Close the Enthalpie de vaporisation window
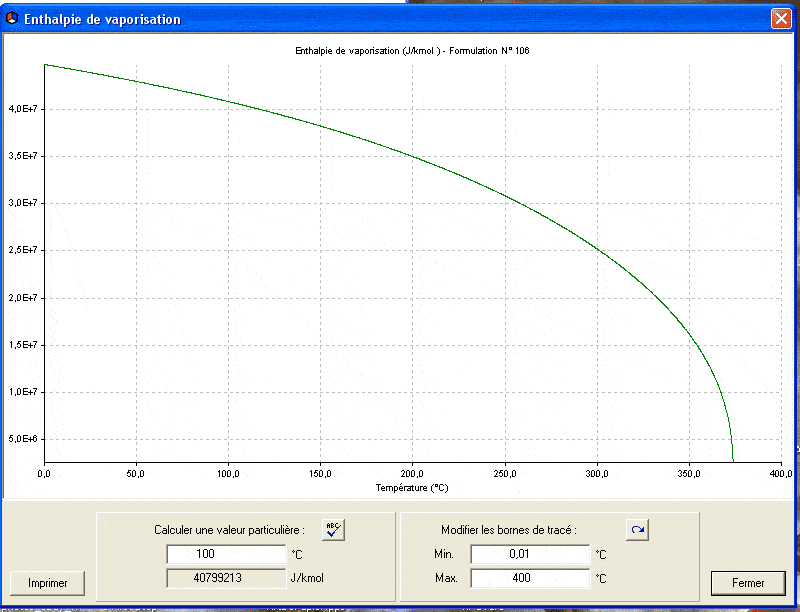The height and width of the screenshot is (612, 800). click(781, 19)
